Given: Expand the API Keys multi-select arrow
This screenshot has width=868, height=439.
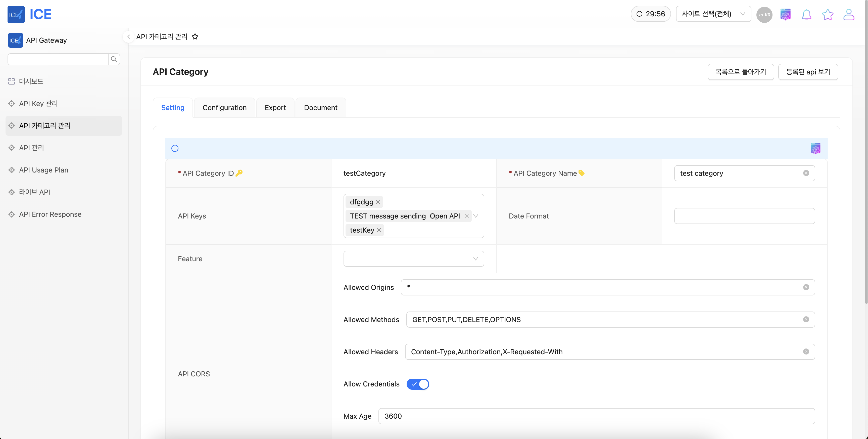Looking at the screenshot, I should [x=476, y=216].
